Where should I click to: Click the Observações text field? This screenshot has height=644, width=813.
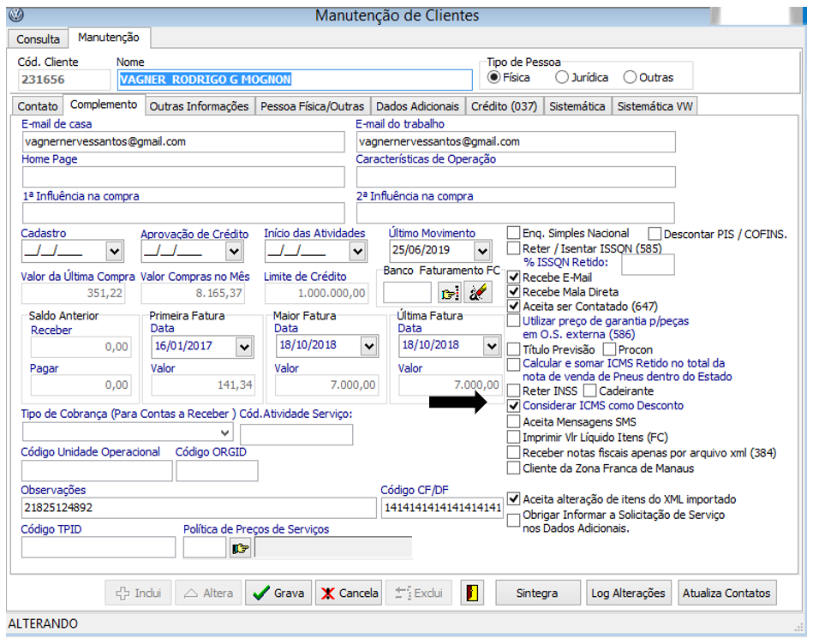tap(197, 508)
